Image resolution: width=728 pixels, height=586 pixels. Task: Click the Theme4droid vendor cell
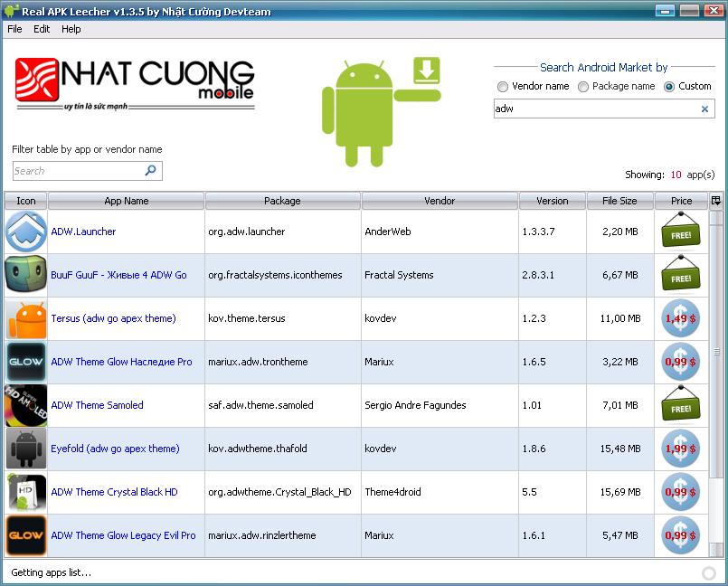(440, 492)
